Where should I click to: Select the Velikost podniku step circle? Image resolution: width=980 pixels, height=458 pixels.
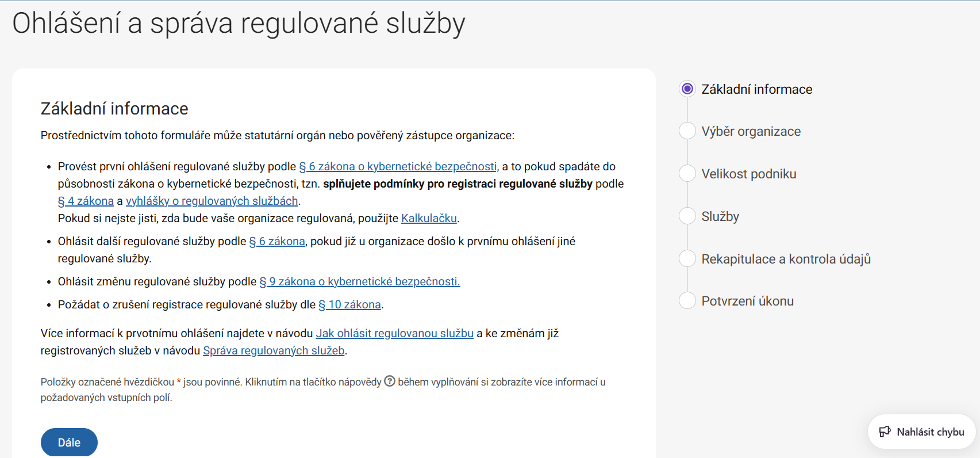point(687,173)
